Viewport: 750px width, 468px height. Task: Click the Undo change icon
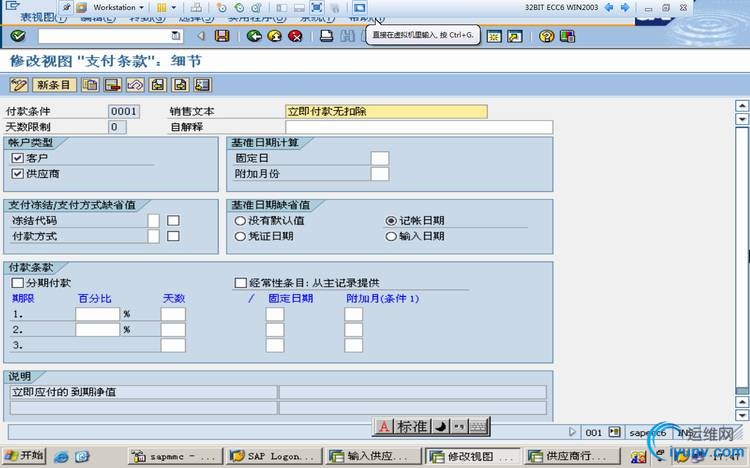(135, 85)
